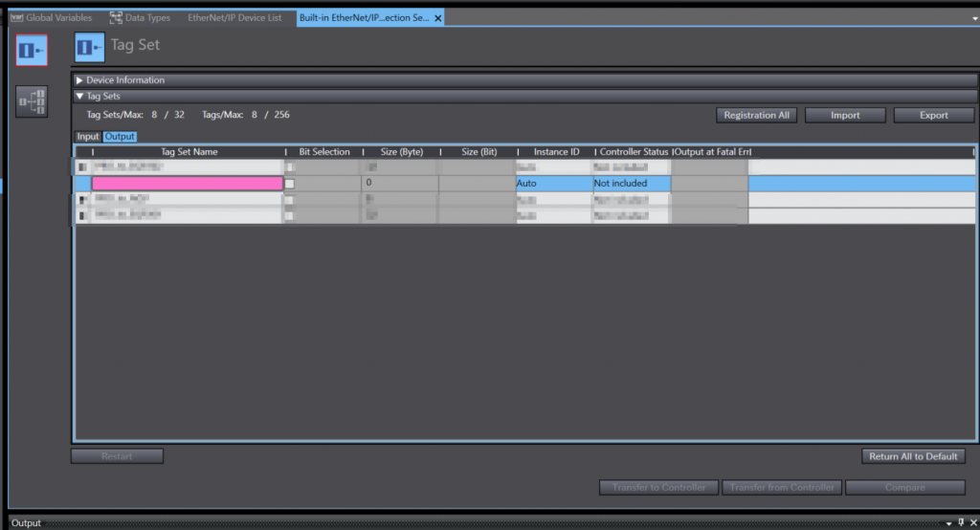Select the Tag Set icon in sidebar

click(x=31, y=49)
